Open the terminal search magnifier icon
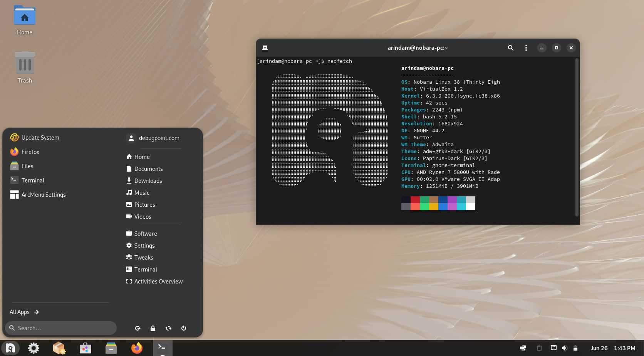This screenshot has height=356, width=644. 510,48
